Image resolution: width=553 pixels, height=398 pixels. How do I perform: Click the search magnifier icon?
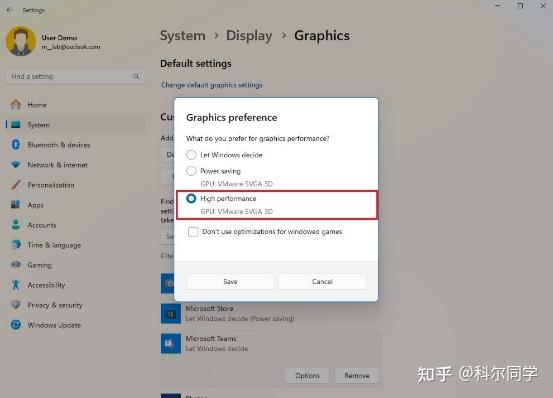136,76
